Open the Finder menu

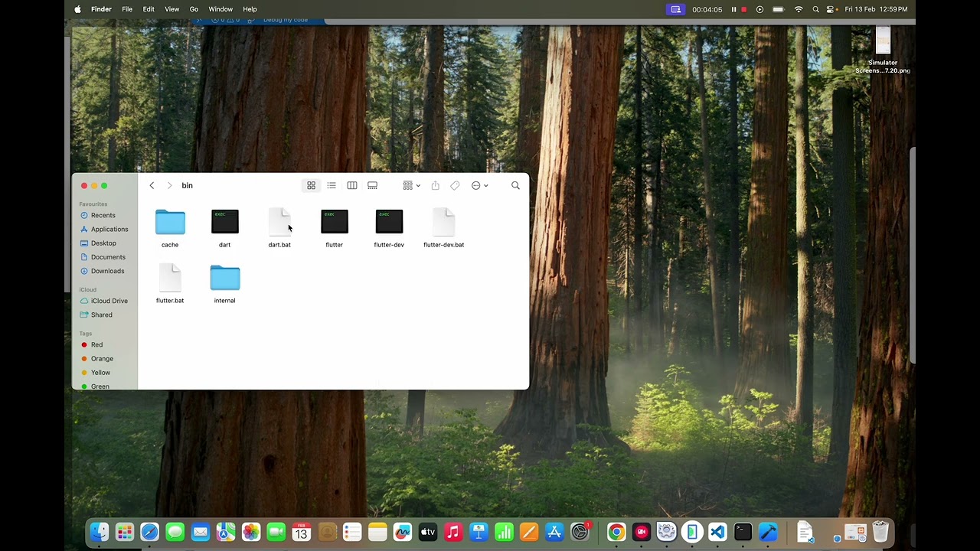coord(101,9)
